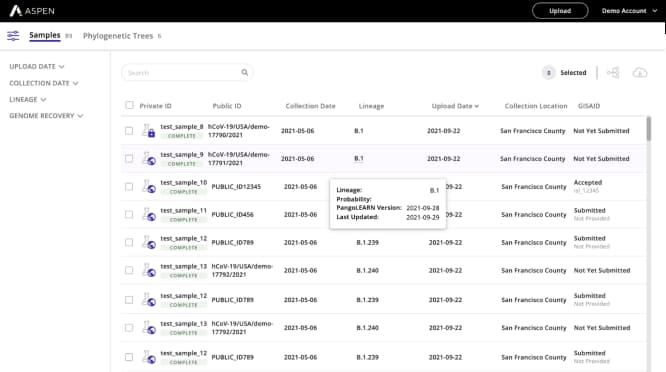Screen dimensions: 666x372
Task: Click the public globe flask icon for test_sample_9
Action: click(x=149, y=158)
